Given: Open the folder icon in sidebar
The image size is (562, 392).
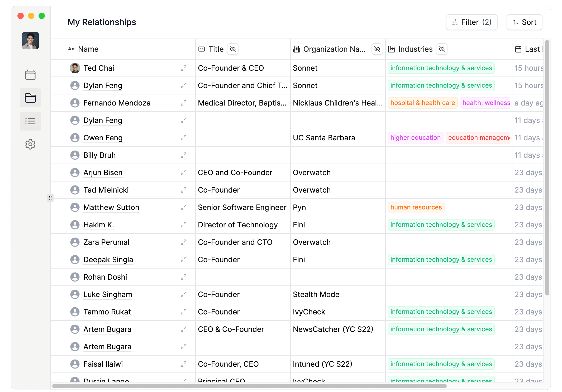Looking at the screenshot, I should [30, 98].
